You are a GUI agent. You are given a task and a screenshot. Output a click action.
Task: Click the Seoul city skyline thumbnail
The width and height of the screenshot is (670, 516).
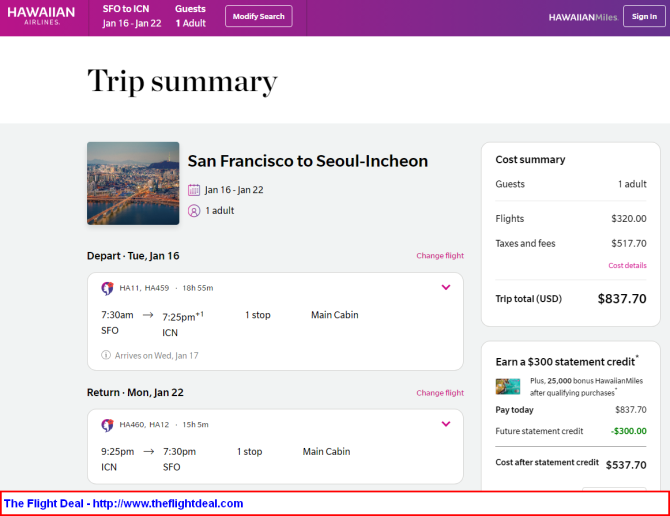pyautogui.click(x=133, y=183)
